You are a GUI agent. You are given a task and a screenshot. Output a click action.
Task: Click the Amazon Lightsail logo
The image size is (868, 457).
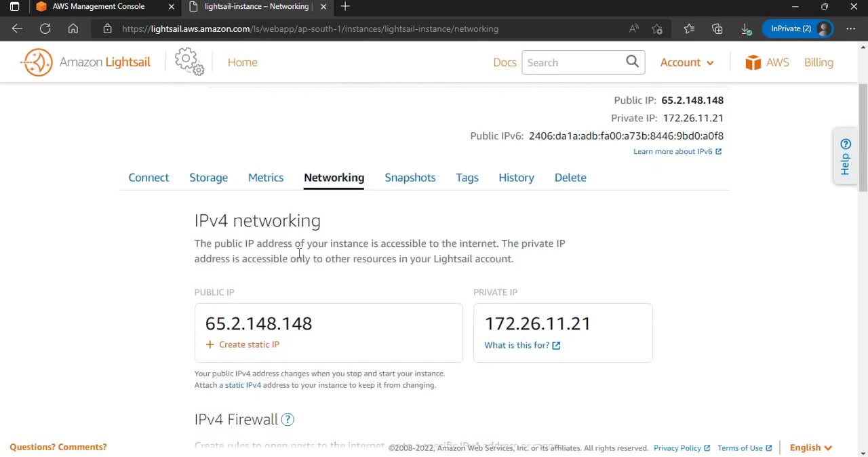coord(85,62)
